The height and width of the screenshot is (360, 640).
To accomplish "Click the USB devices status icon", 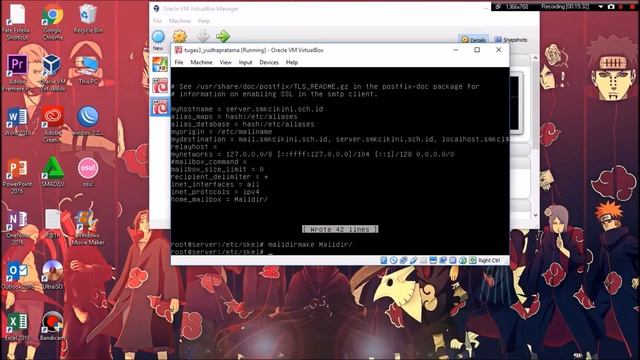I will coord(413,260).
